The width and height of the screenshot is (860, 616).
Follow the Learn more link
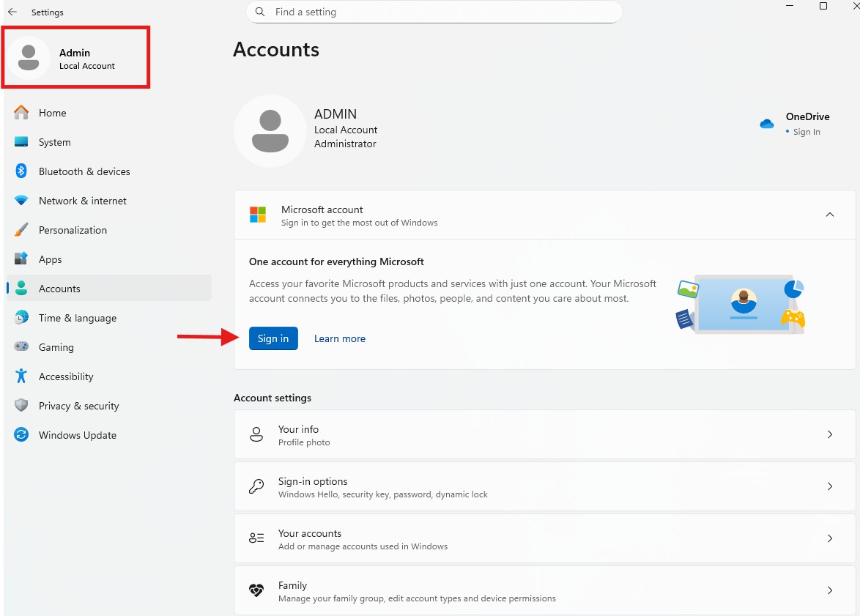[340, 338]
